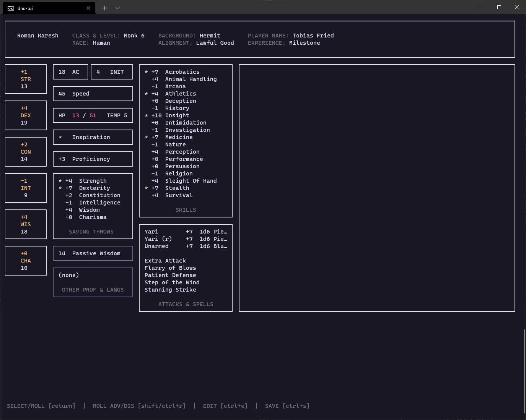Image resolution: width=526 pixels, height=420 pixels.
Task: Select Stunning Strike feature
Action: pos(170,290)
